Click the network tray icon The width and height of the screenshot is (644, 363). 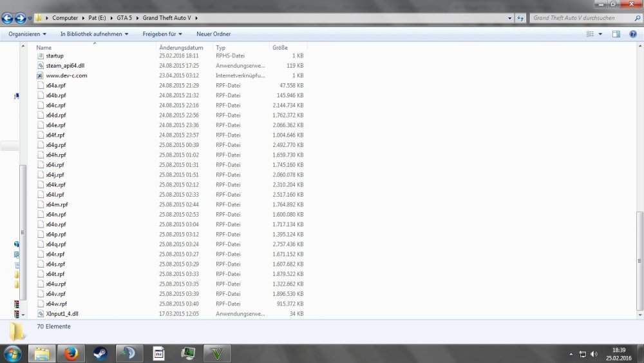tap(582, 354)
